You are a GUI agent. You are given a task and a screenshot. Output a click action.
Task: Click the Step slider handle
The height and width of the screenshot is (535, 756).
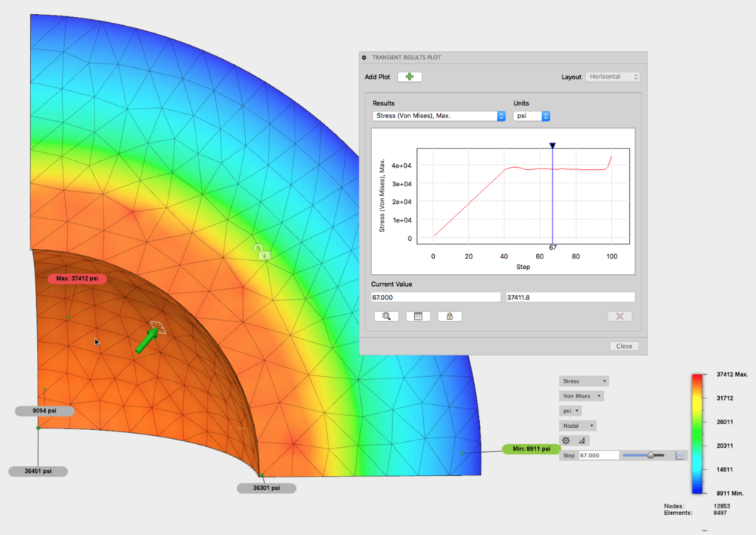[650, 455]
